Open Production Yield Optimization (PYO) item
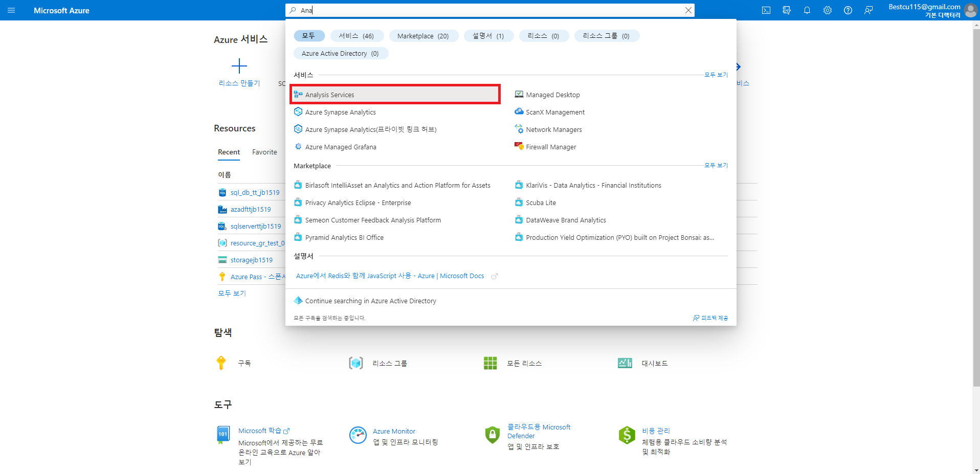 click(620, 237)
